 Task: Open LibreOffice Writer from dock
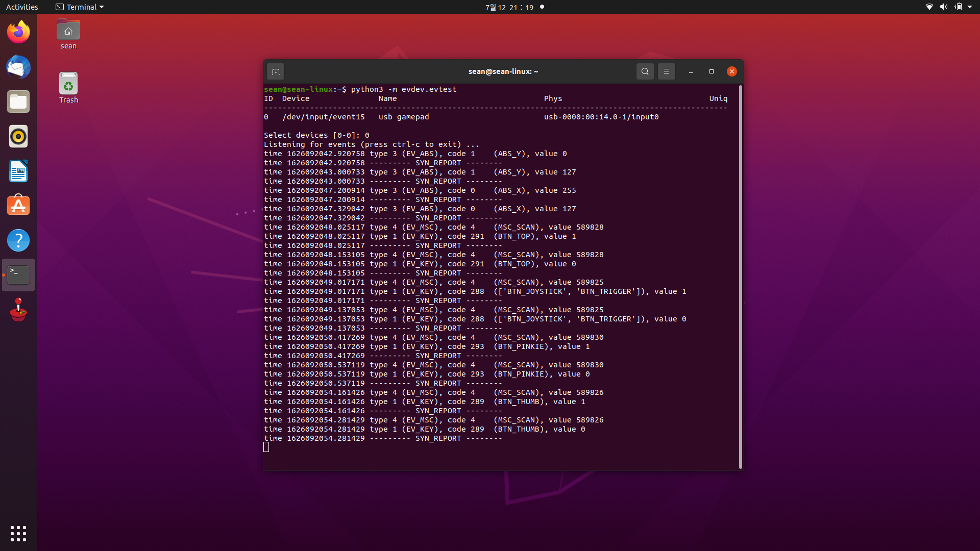click(x=18, y=171)
